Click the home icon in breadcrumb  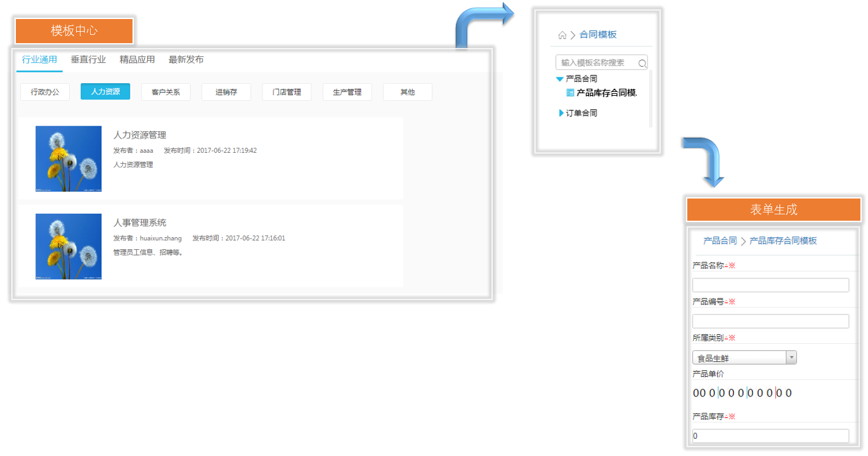click(x=562, y=36)
